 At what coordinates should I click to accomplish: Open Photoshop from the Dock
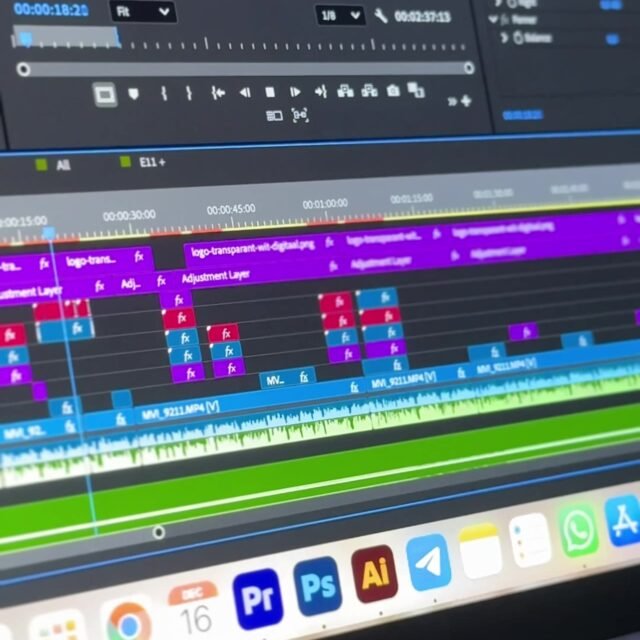318,586
